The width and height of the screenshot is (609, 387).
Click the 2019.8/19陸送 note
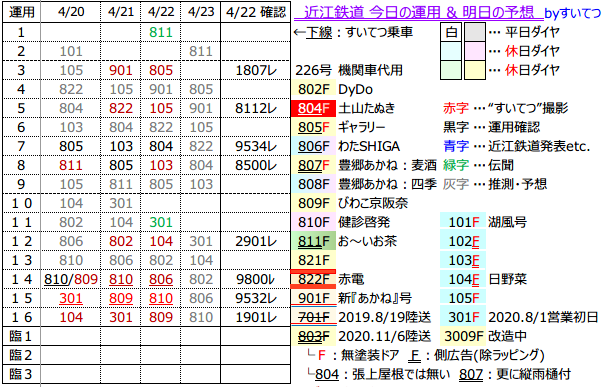click(x=385, y=317)
